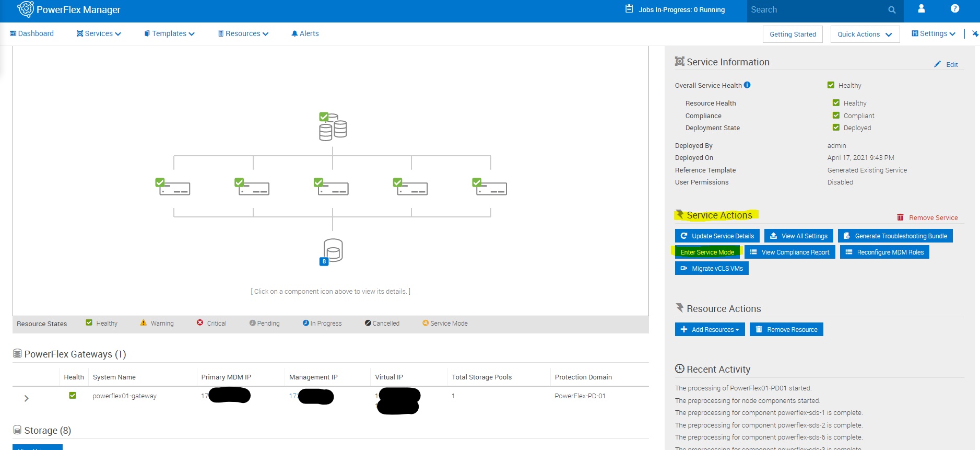980x450 pixels.
Task: Select the middle node icon in topology row
Action: click(332, 187)
